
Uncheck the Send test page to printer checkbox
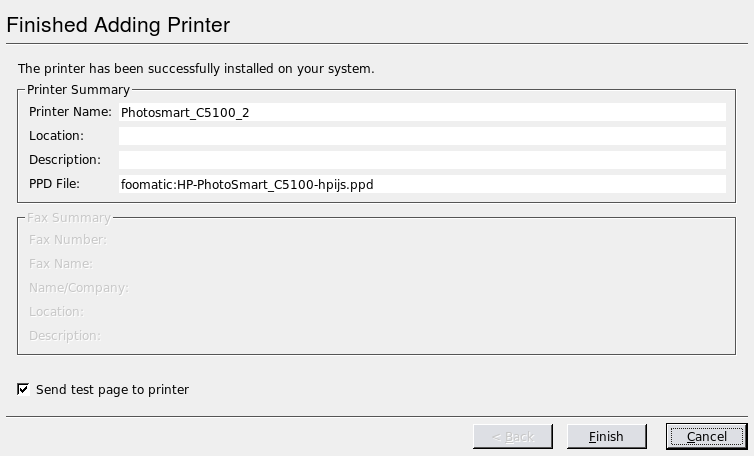click(x=23, y=389)
